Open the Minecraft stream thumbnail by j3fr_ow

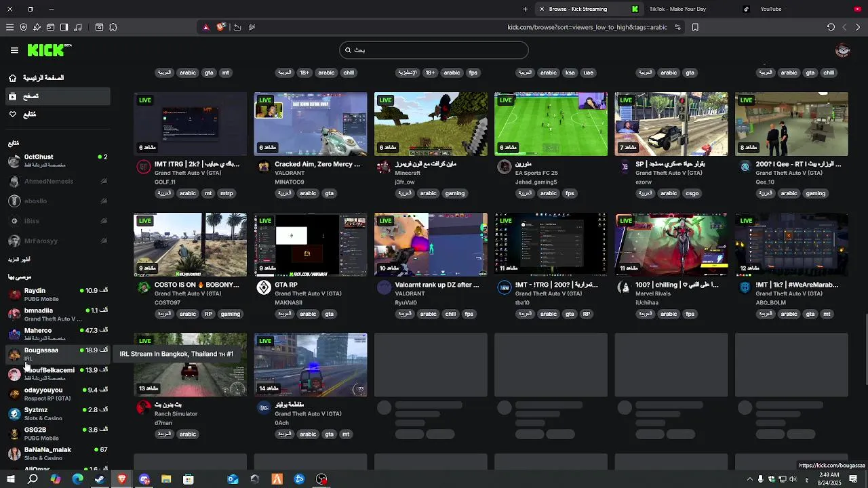[431, 124]
